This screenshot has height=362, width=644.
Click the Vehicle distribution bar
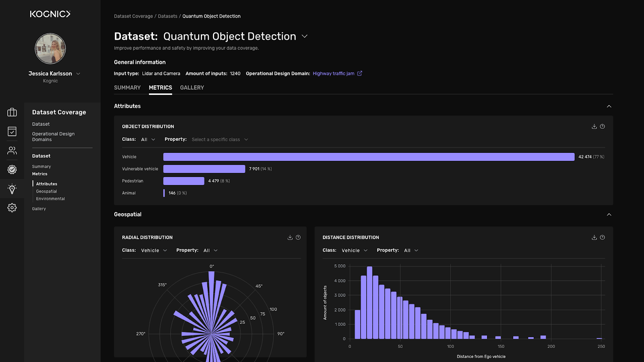coord(369,157)
